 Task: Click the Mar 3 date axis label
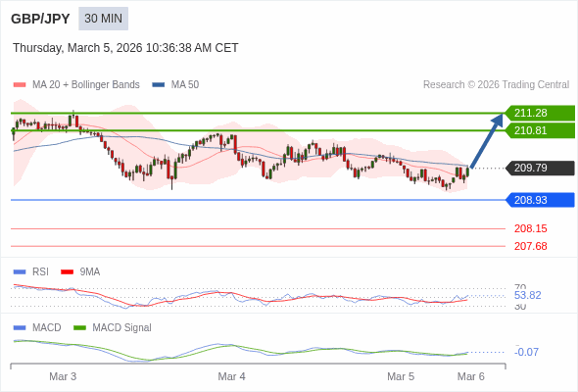point(63,376)
